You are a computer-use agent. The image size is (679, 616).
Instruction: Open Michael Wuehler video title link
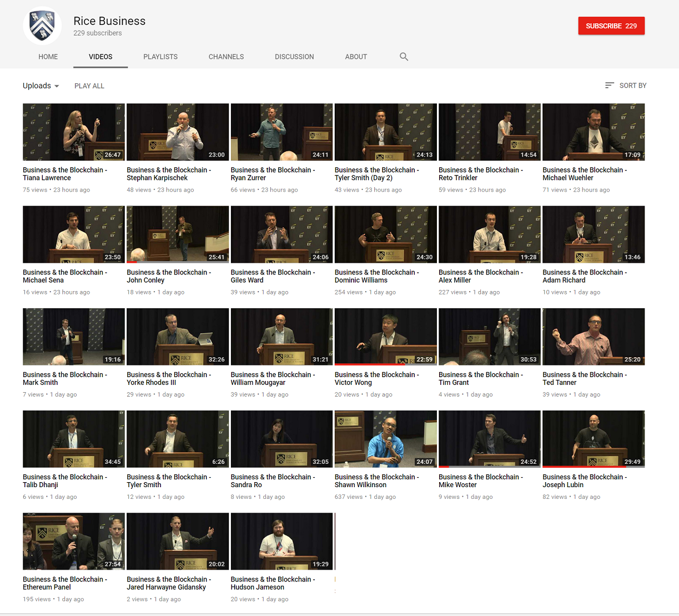tap(585, 174)
